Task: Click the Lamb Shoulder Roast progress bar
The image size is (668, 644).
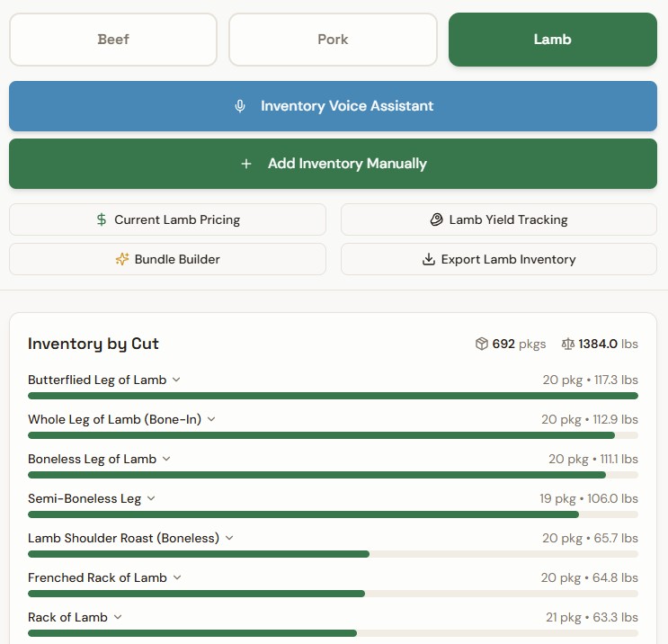Action: coord(333,554)
